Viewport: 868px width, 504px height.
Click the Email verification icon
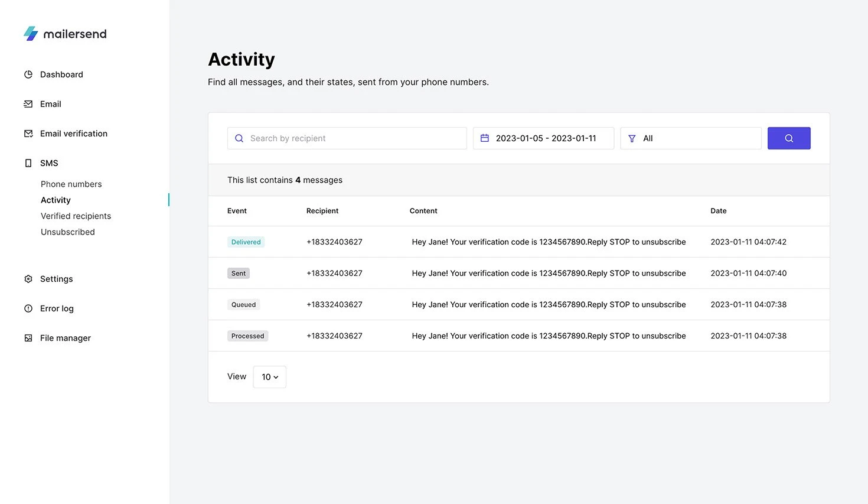28,134
